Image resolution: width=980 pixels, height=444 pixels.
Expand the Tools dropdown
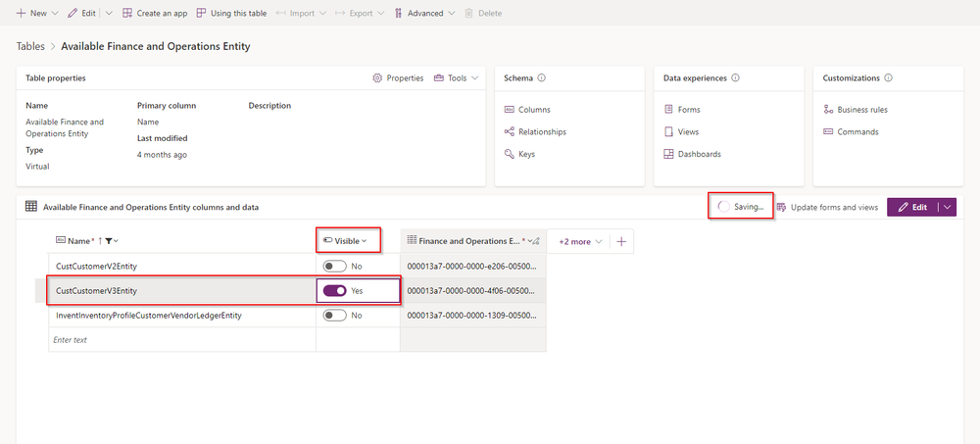point(457,78)
